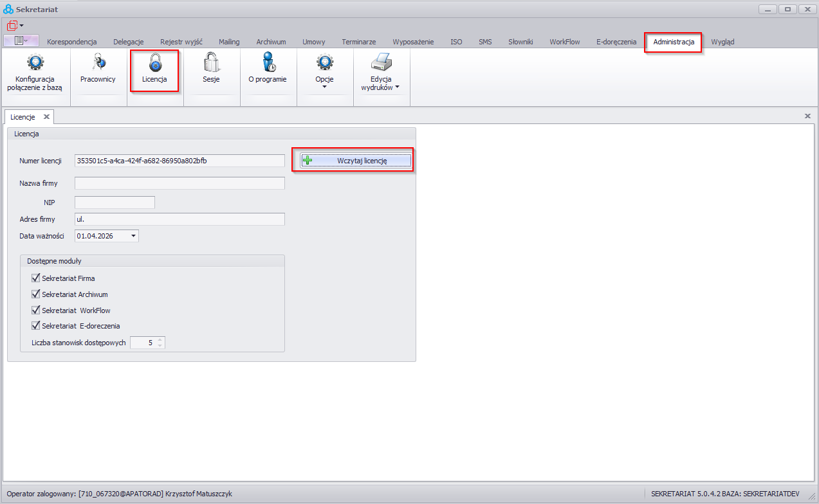Click the Edycja wydruków printer icon

coord(381,62)
